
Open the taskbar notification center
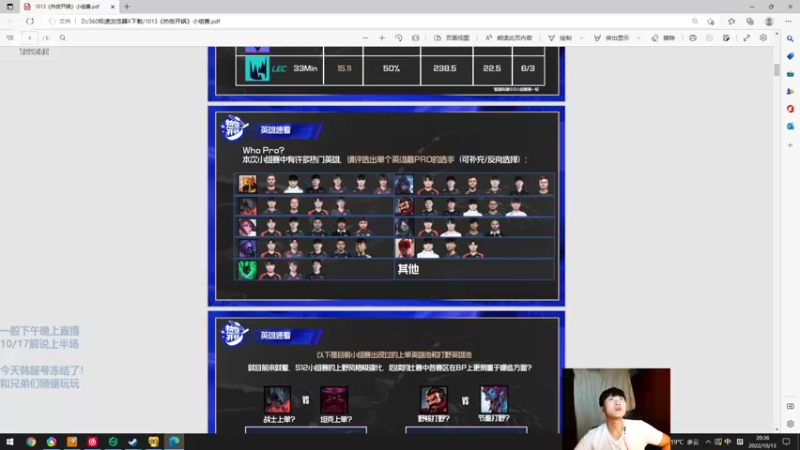pos(786,442)
